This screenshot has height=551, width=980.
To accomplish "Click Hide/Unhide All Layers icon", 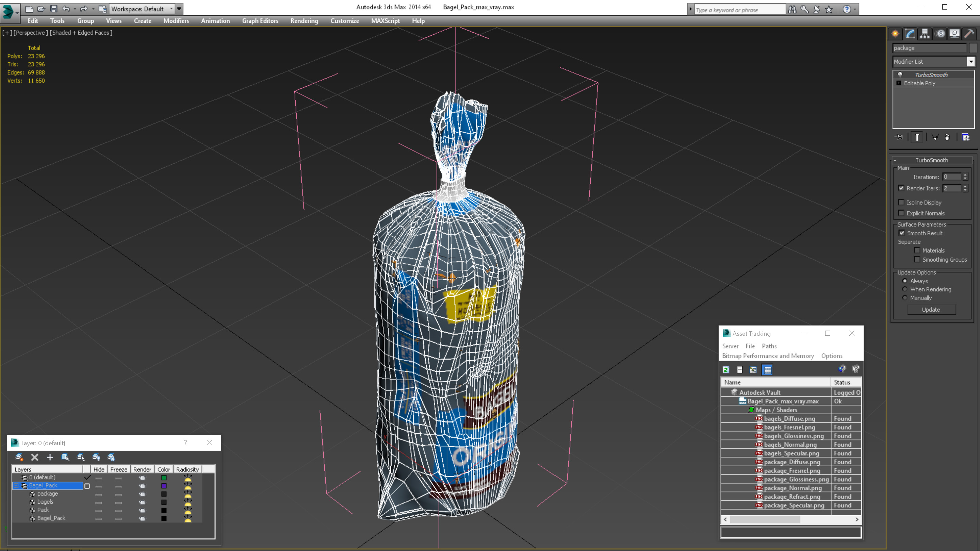I will pyautogui.click(x=96, y=457).
